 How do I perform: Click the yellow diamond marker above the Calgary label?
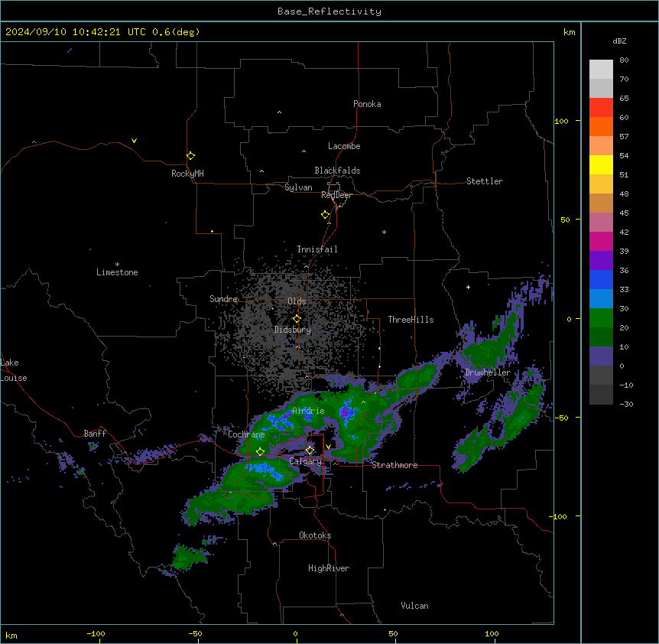tap(310, 450)
